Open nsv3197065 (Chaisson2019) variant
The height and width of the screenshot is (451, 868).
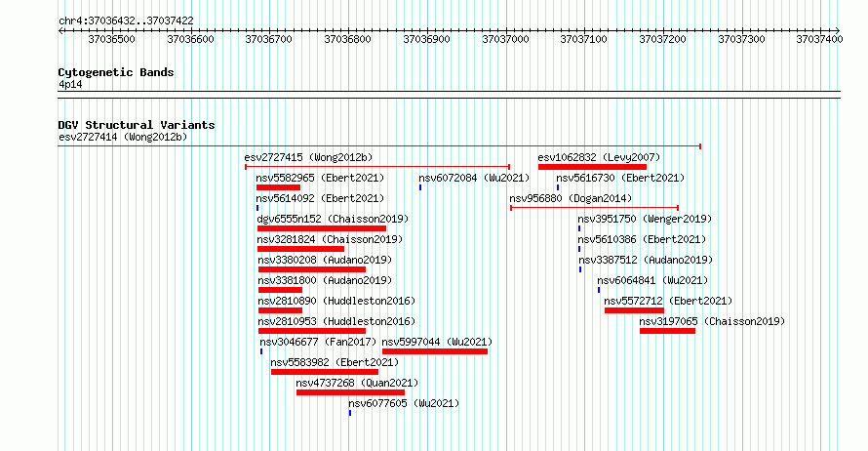(x=712, y=321)
